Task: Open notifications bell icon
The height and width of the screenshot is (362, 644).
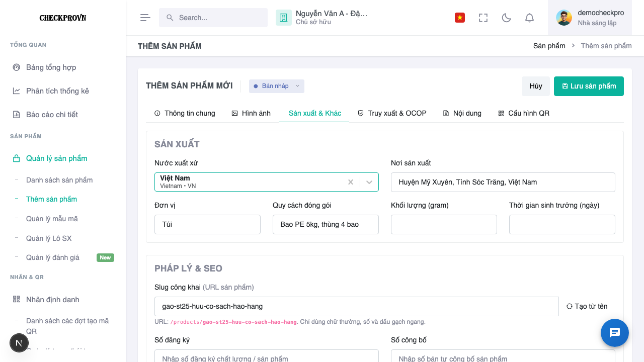Action: (529, 18)
